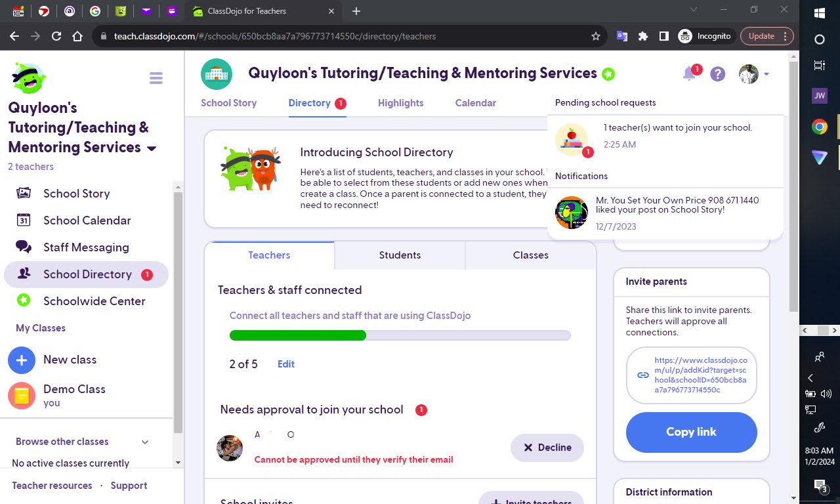Open the help question mark icon

[x=717, y=74]
